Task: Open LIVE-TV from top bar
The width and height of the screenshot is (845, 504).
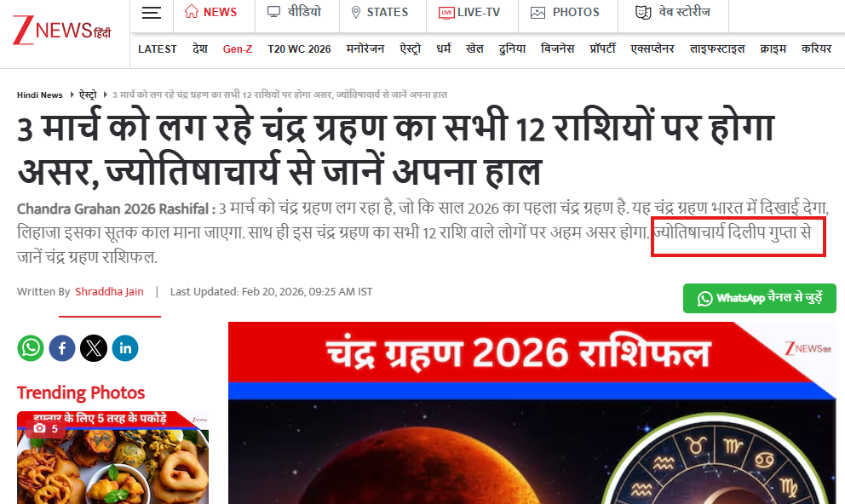Action: [x=469, y=13]
